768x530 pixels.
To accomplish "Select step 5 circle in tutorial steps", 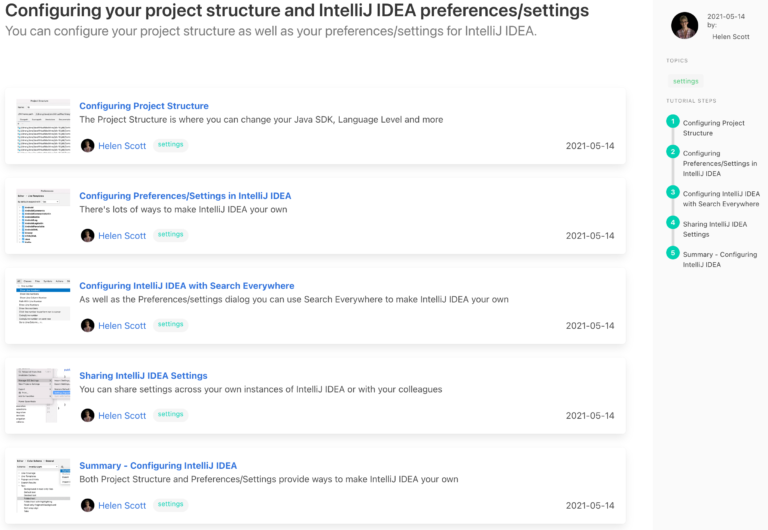I will pyautogui.click(x=673, y=253).
